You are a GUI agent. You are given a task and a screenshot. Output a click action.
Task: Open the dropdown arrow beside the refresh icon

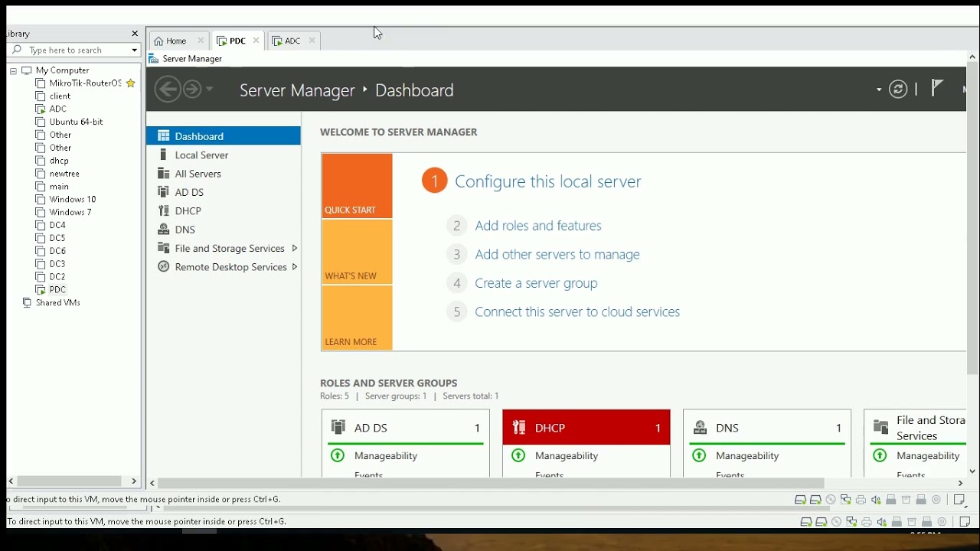(879, 90)
